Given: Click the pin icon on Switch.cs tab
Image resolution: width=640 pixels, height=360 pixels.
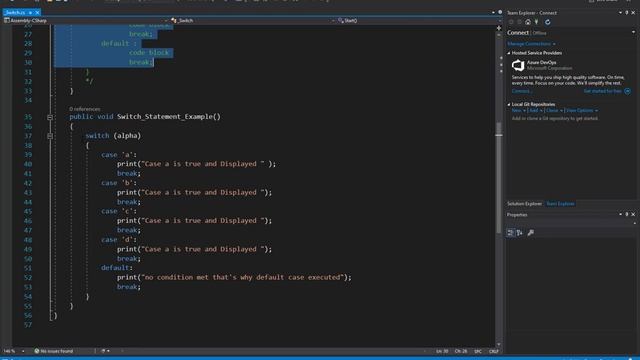Looking at the screenshot, I should [31, 13].
